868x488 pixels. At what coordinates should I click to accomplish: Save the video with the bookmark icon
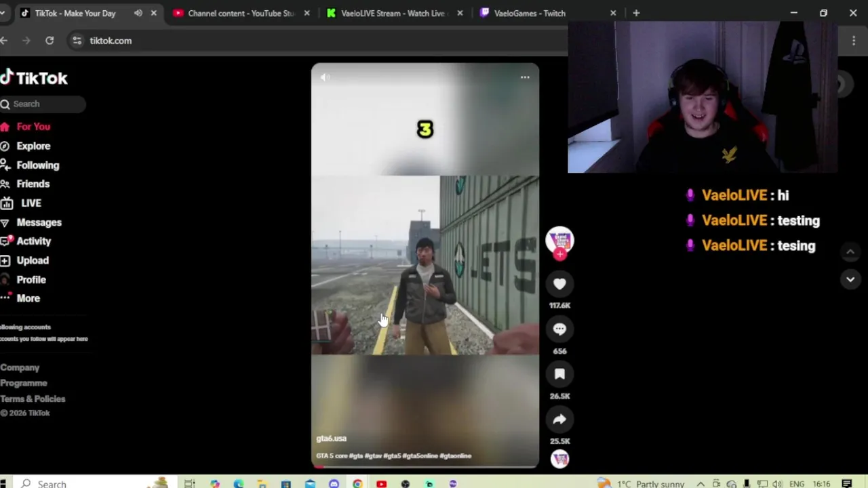559,374
